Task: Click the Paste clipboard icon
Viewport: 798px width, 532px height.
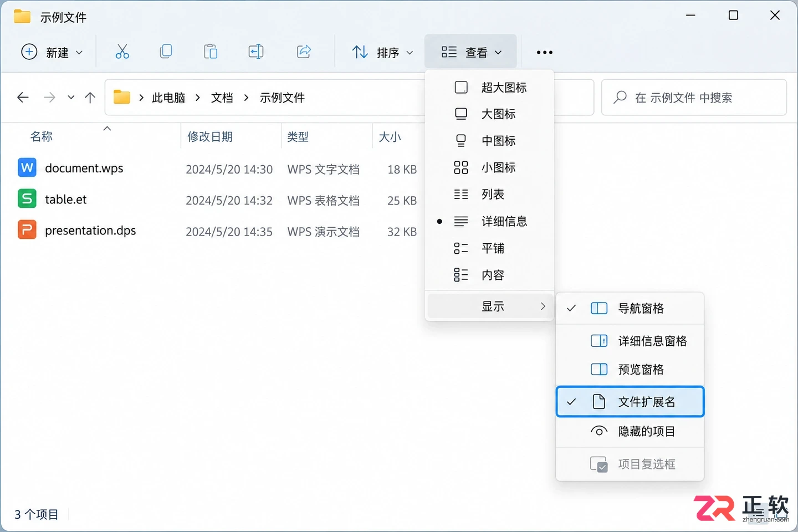Action: [x=211, y=52]
